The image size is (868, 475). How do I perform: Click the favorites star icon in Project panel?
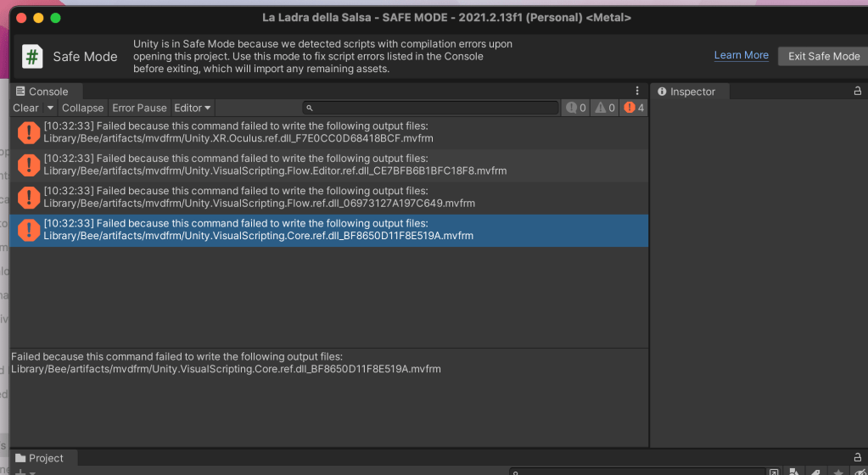838,472
